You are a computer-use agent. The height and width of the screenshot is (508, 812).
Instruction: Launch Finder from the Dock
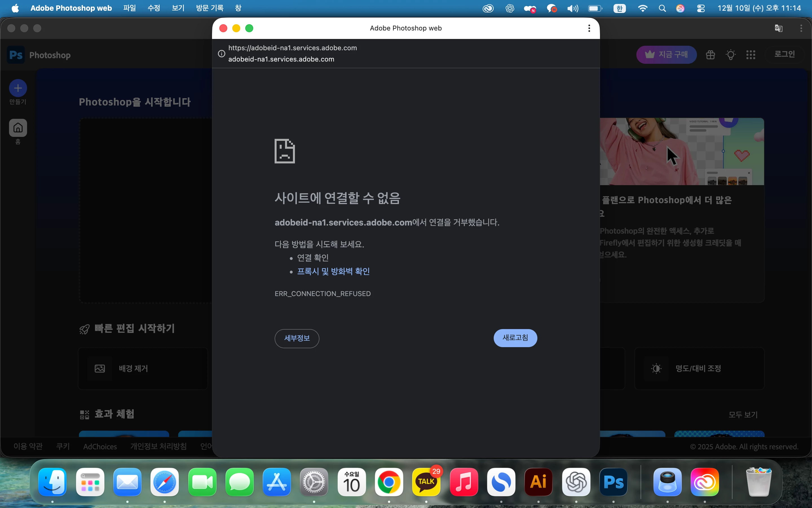52,482
